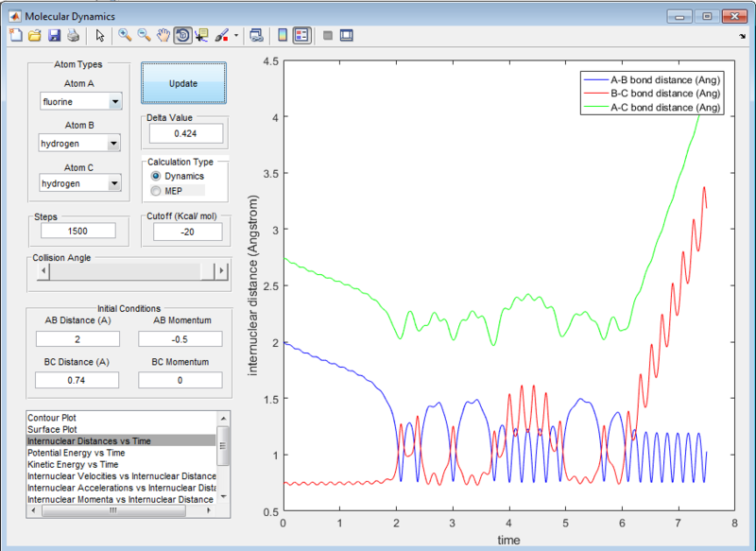The width and height of the screenshot is (756, 551).
Task: Select the Zoom In magnifier tool
Action: [125, 36]
